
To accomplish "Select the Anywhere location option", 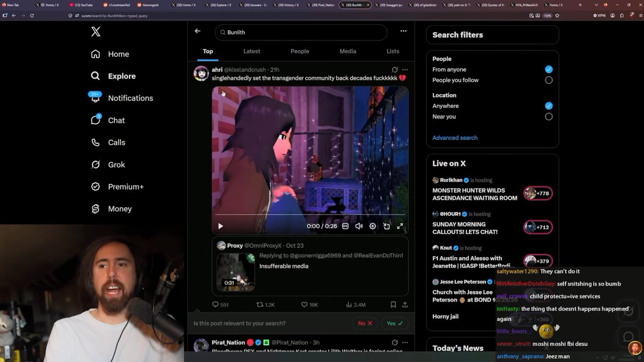I will pyautogui.click(x=549, y=106).
